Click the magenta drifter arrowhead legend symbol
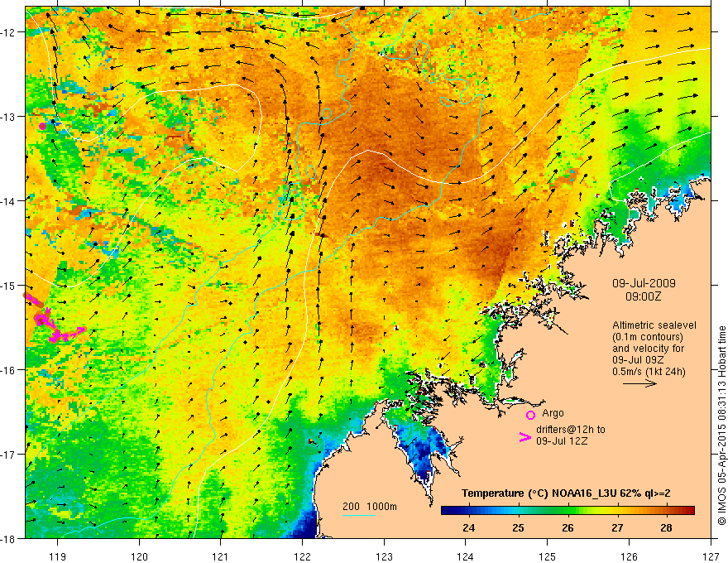This screenshot has width=728, height=563. [x=525, y=437]
